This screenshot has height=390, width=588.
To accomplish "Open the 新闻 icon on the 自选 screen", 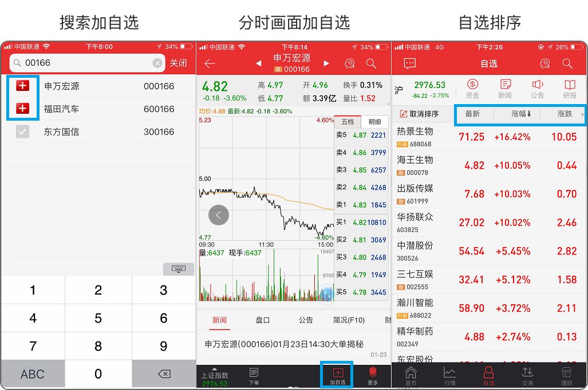I will [x=505, y=89].
